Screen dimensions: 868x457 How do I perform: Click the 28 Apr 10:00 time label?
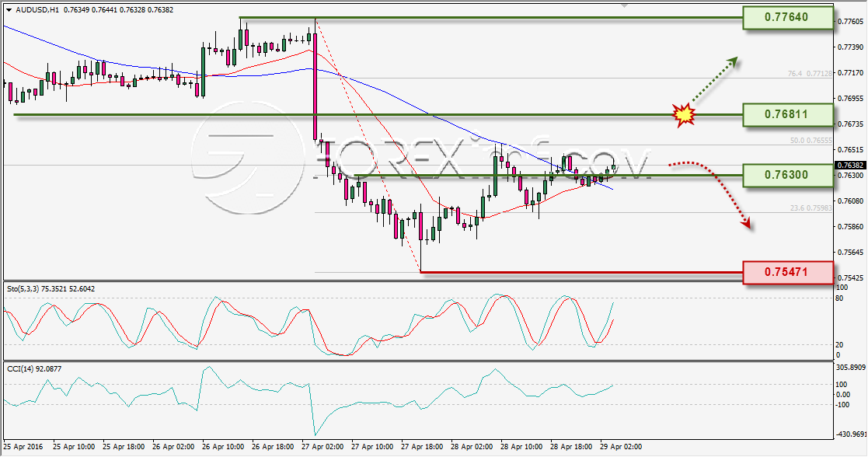[521, 446]
